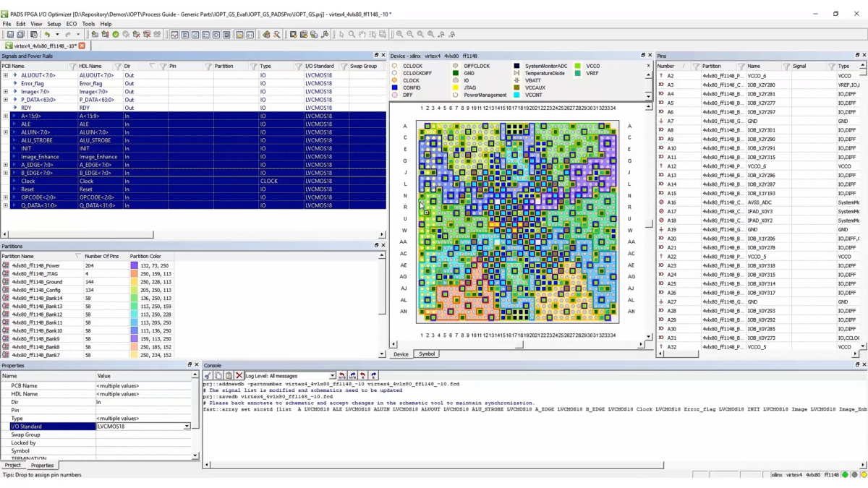The height and width of the screenshot is (488, 868).
Task: Select the Error_flag signal row
Action: pos(193,83)
